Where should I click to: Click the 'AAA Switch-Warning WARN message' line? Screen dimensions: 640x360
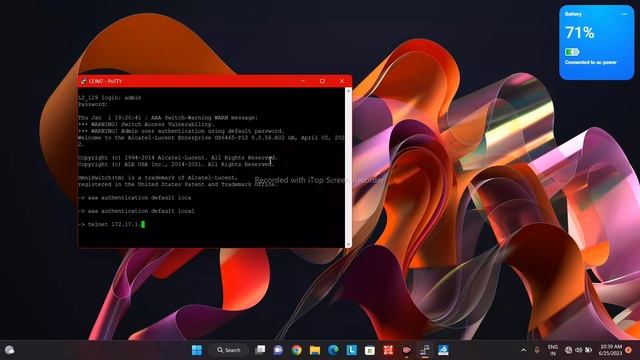click(x=168, y=118)
